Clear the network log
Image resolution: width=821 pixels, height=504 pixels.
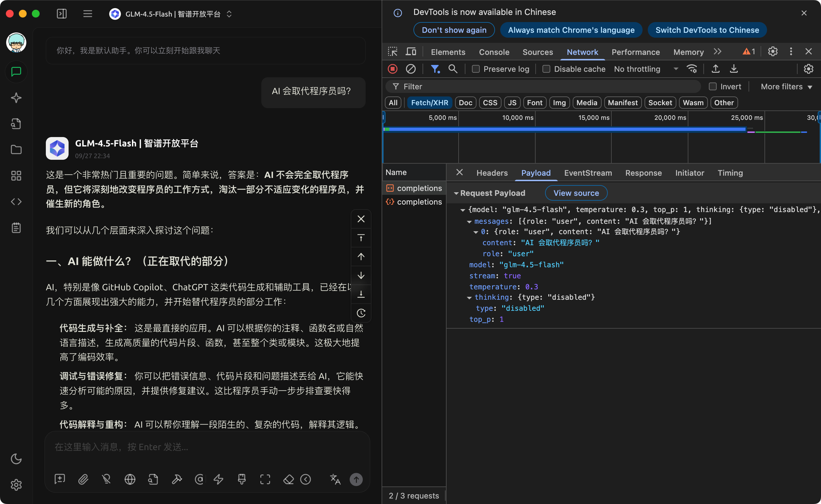(x=411, y=69)
